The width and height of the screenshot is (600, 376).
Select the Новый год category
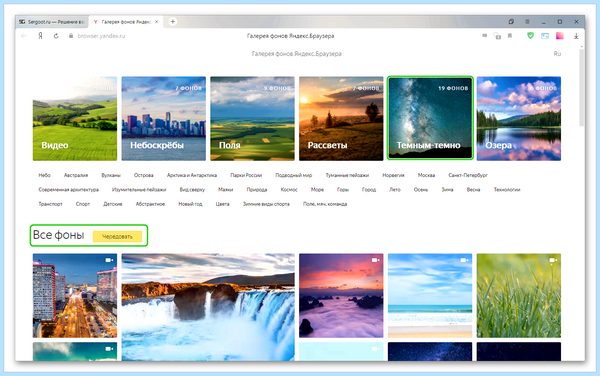190,204
